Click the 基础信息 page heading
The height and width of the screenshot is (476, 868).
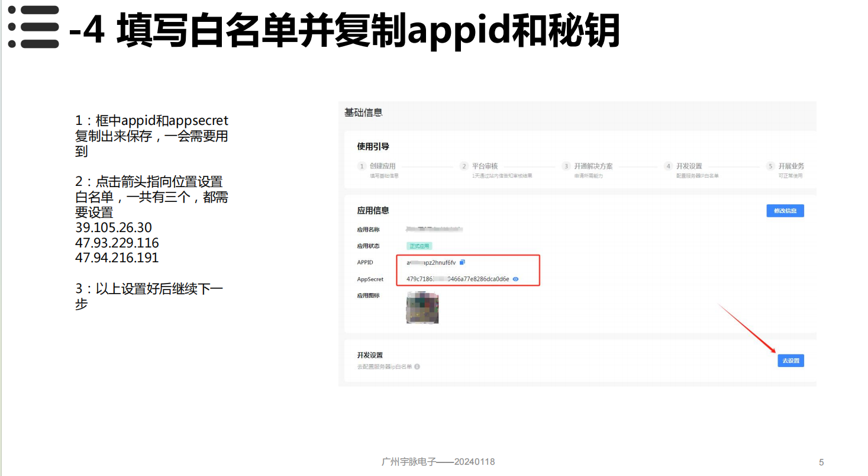(363, 112)
